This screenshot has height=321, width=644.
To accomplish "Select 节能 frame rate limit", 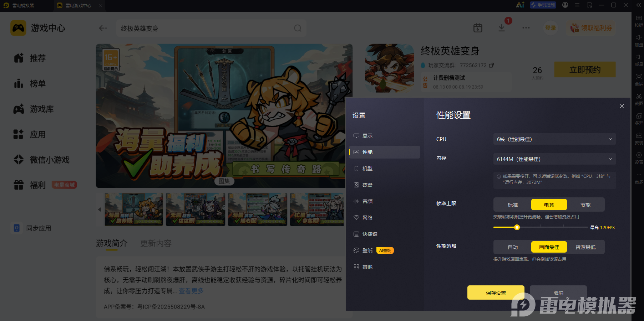I will (585, 205).
